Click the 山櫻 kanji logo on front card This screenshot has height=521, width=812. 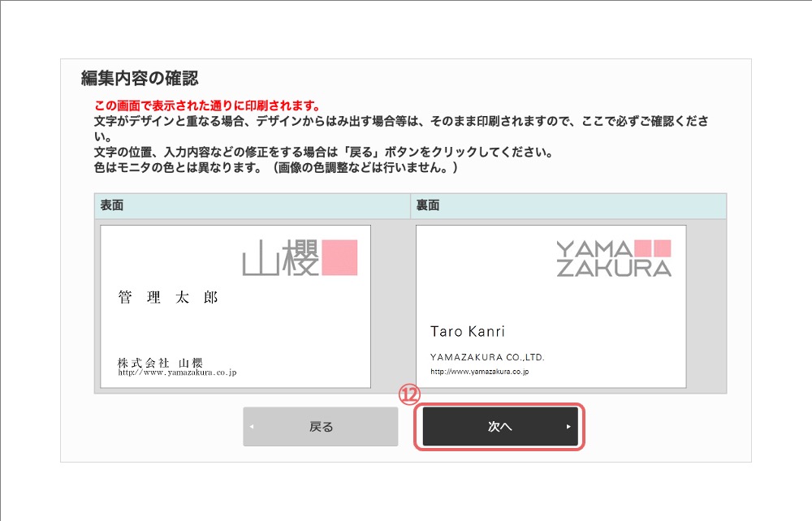(280, 257)
